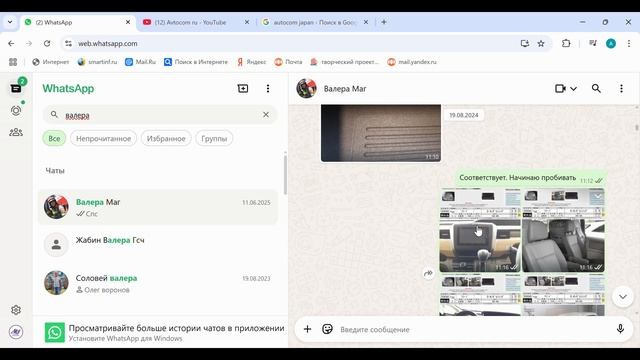640x360 pixels.
Task: Click the Валера Mar avatar in chat header
Action: point(307,88)
